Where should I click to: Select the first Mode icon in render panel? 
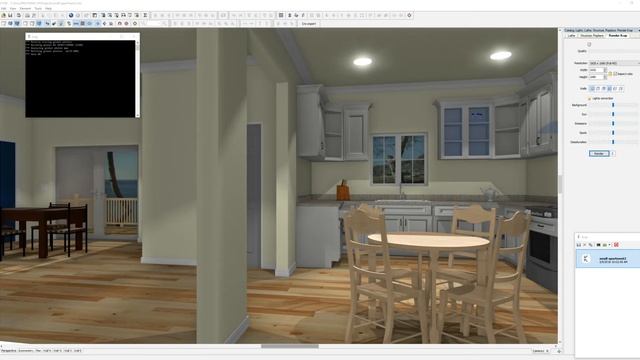point(592,89)
